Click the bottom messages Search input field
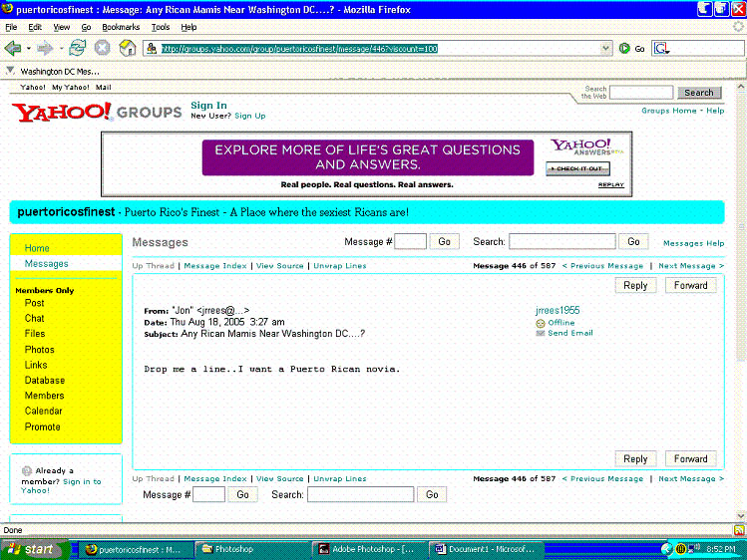The image size is (747, 560). coord(361,494)
